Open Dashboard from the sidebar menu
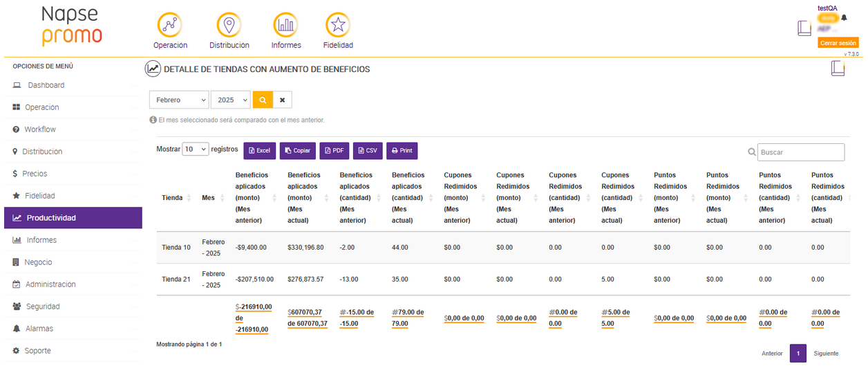 point(46,85)
